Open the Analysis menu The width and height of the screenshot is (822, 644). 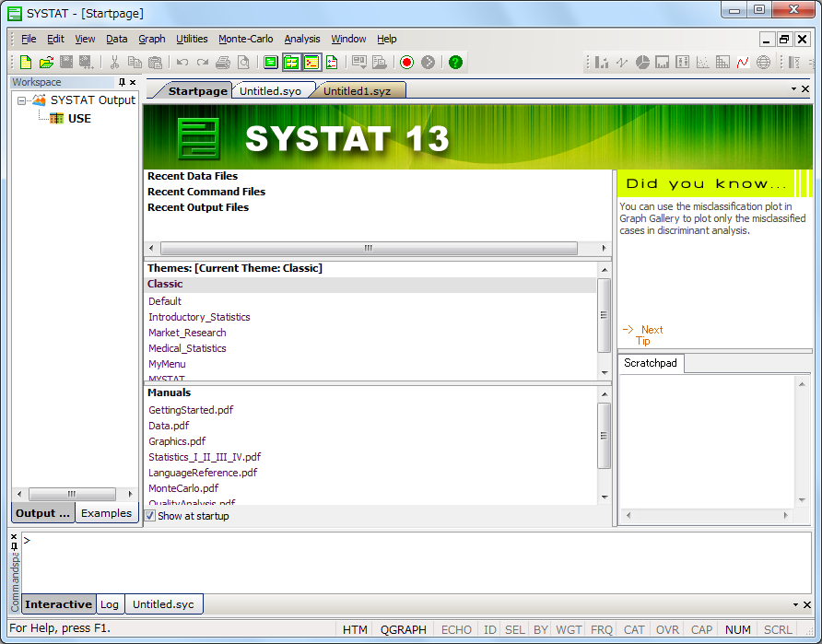[302, 39]
